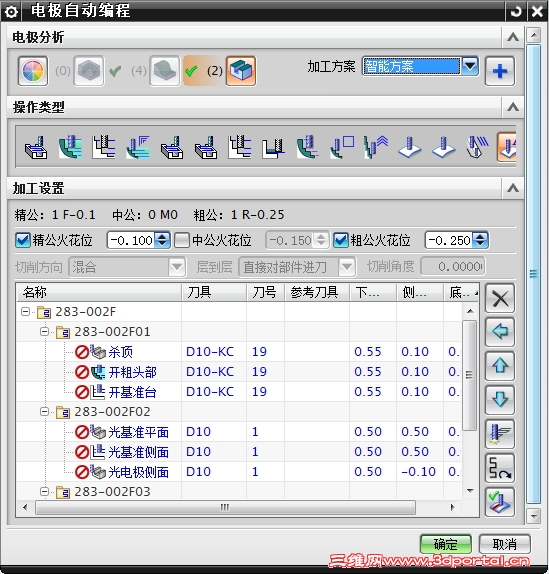
Task: Select the 283-002F02 folder row
Action: coord(240,412)
